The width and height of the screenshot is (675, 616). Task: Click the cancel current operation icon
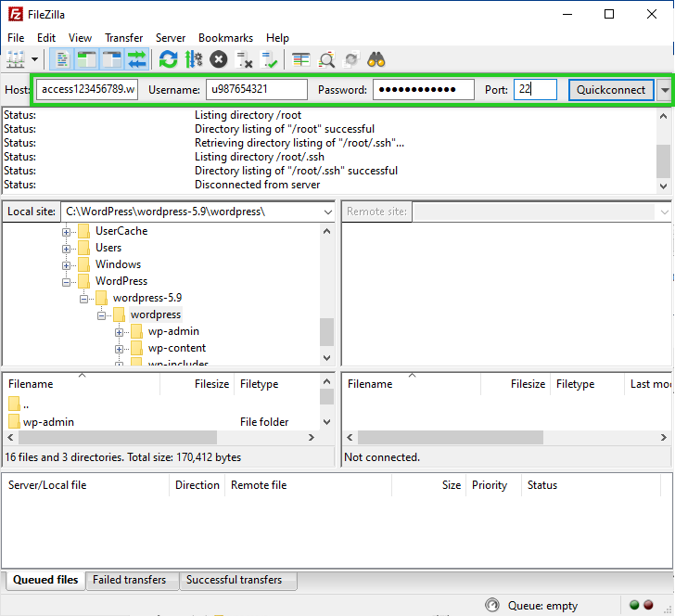click(x=218, y=60)
